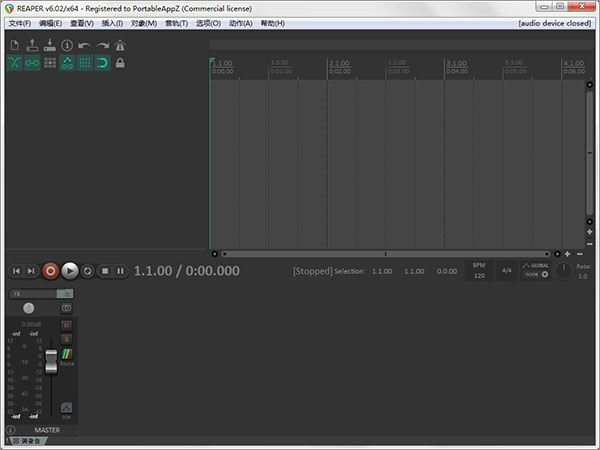The image size is (600, 450).
Task: Open the 对象(M) menu
Action: (x=144, y=23)
